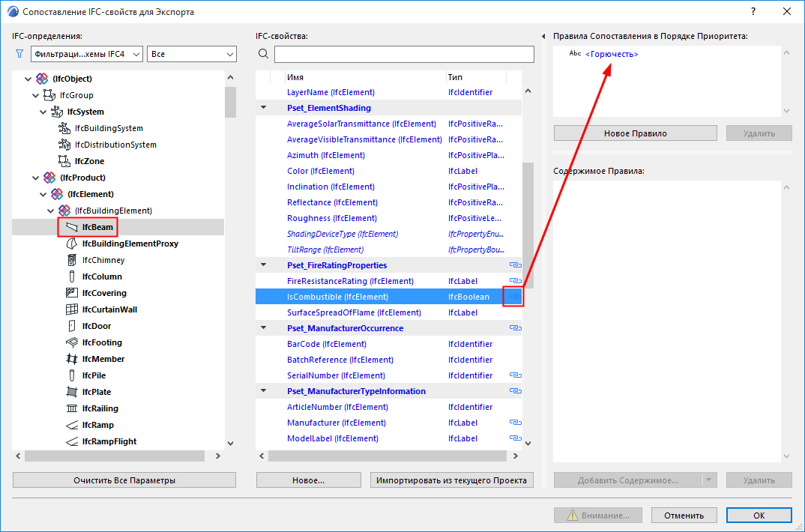The height and width of the screenshot is (532, 805).
Task: Click the IfcPlate icon
Action: [x=72, y=391]
